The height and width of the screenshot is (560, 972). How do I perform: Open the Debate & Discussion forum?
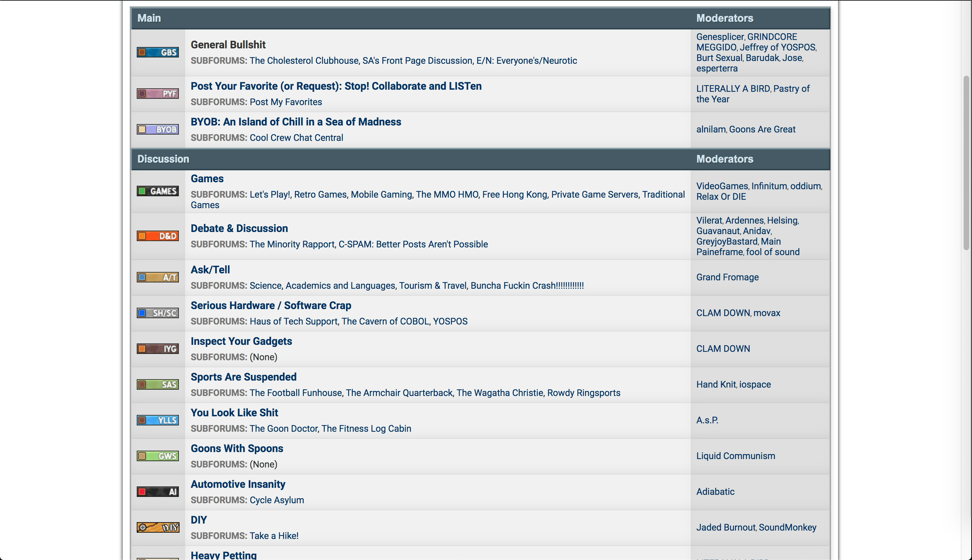point(239,228)
